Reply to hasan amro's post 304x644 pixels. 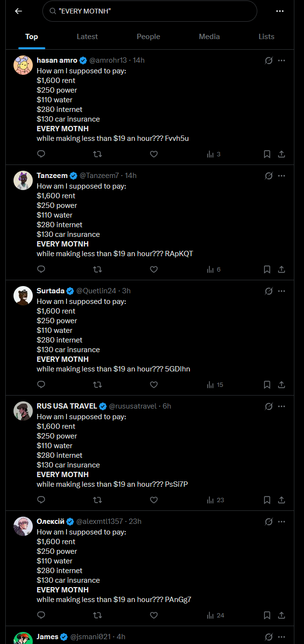coord(41,154)
